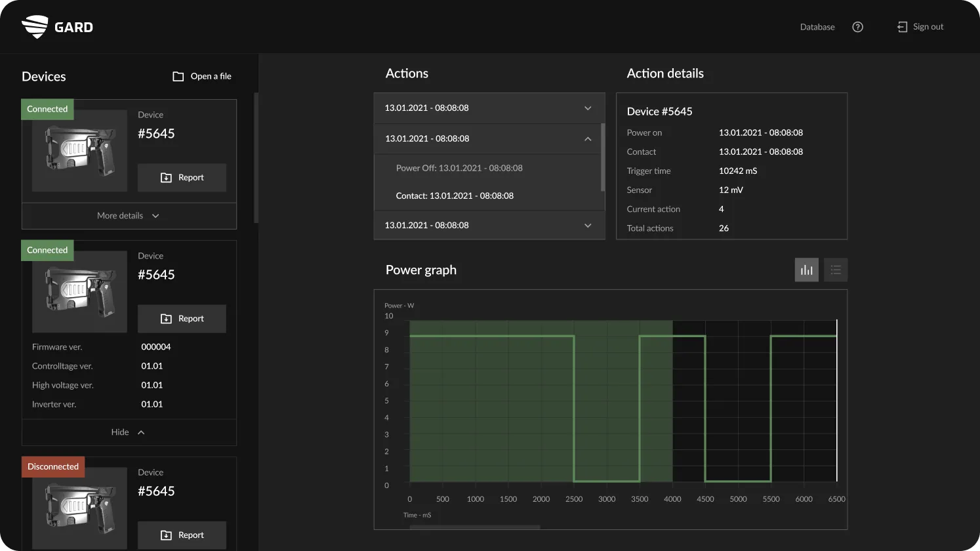
Task: Click the Sign out icon
Action: [902, 27]
